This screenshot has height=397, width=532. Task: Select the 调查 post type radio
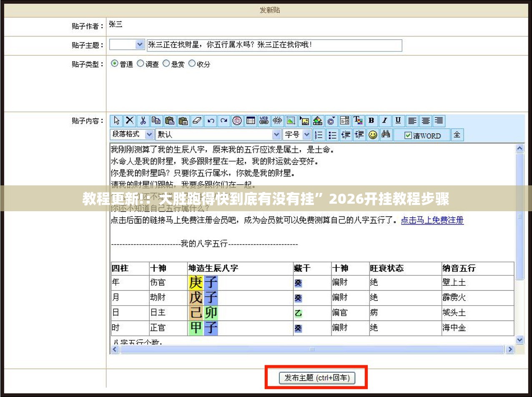pos(141,63)
